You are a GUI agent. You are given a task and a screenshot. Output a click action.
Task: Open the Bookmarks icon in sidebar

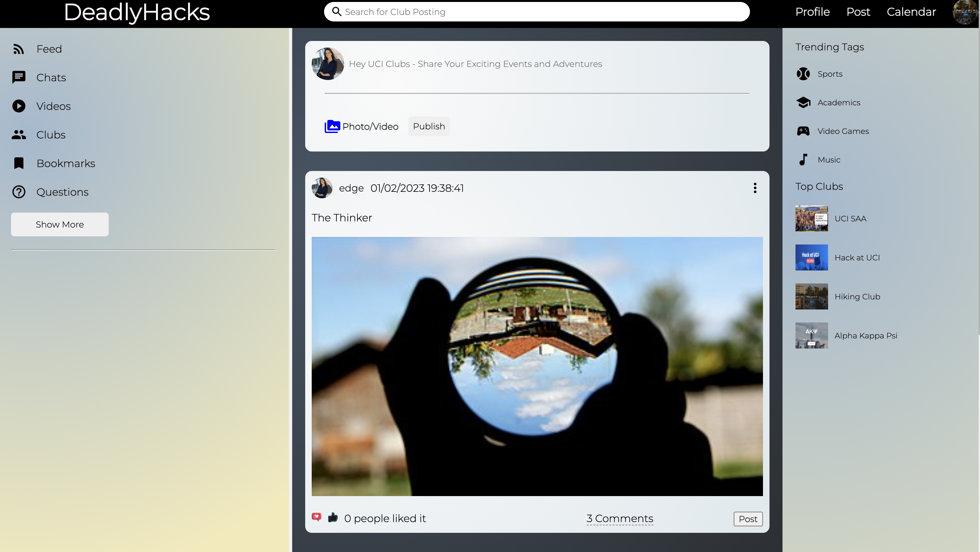click(19, 164)
